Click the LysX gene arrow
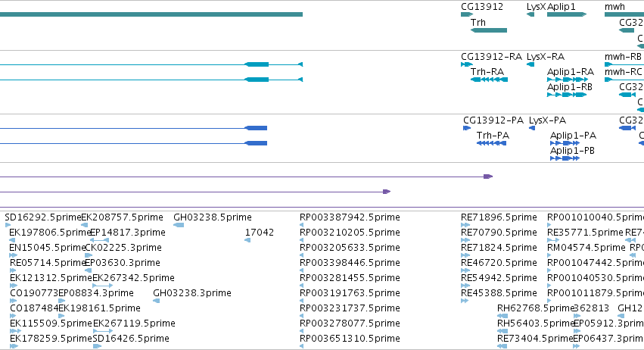Viewport: 644px width, 350px height. (x=530, y=14)
